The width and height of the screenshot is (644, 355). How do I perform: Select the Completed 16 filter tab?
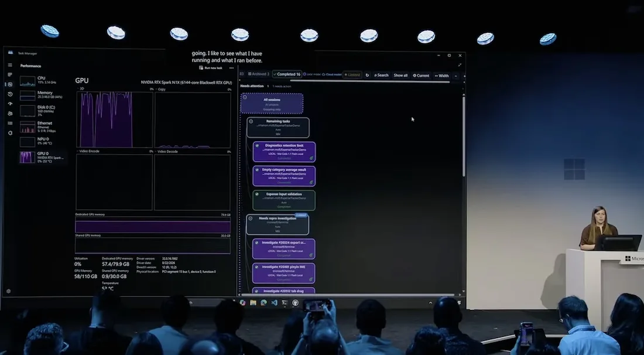tap(287, 74)
